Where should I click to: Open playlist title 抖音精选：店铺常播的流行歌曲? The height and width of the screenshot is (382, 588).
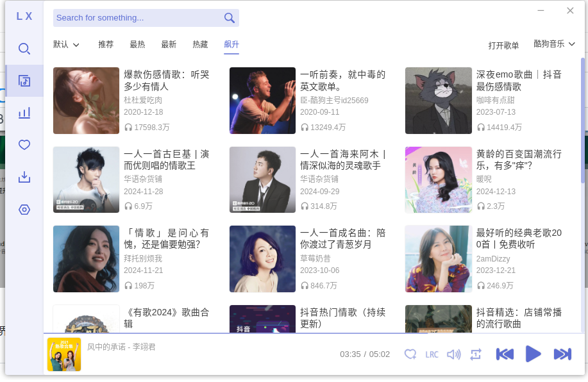tap(519, 318)
